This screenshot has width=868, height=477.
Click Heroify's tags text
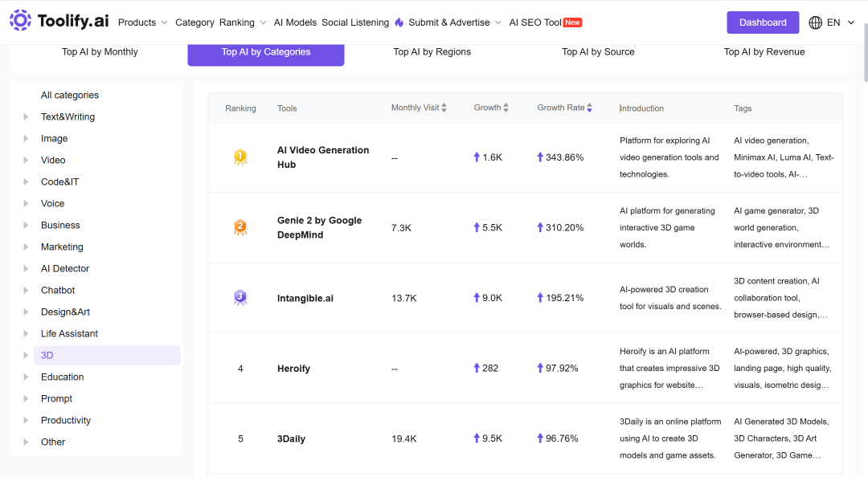pos(782,368)
